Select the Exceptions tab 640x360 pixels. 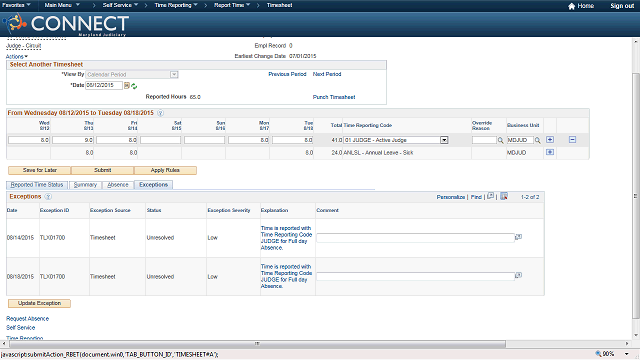(x=153, y=185)
